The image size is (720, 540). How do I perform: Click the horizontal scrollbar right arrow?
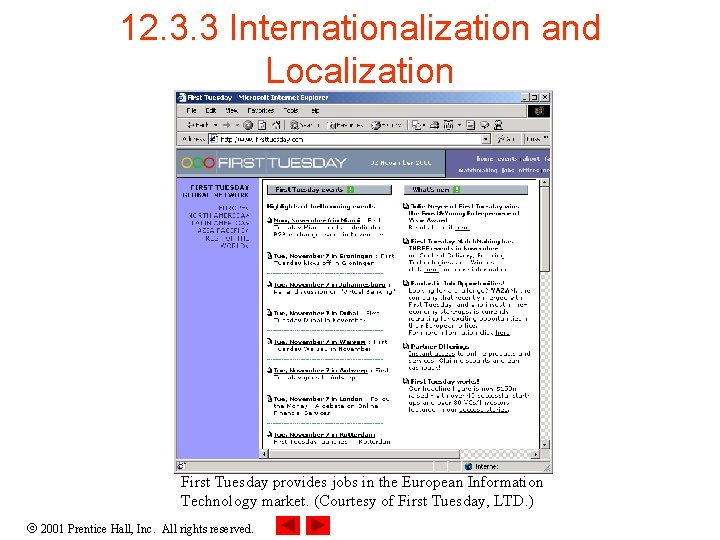tap(536, 454)
